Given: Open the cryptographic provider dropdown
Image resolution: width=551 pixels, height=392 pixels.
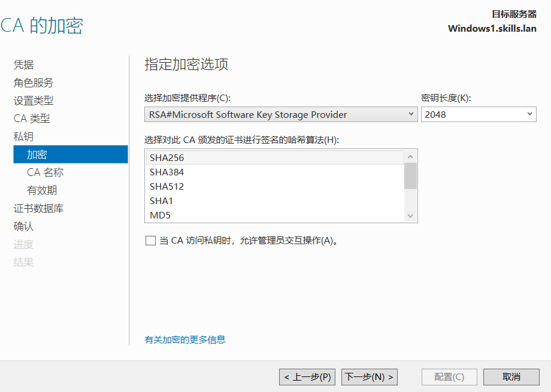Looking at the screenshot, I should point(281,114).
